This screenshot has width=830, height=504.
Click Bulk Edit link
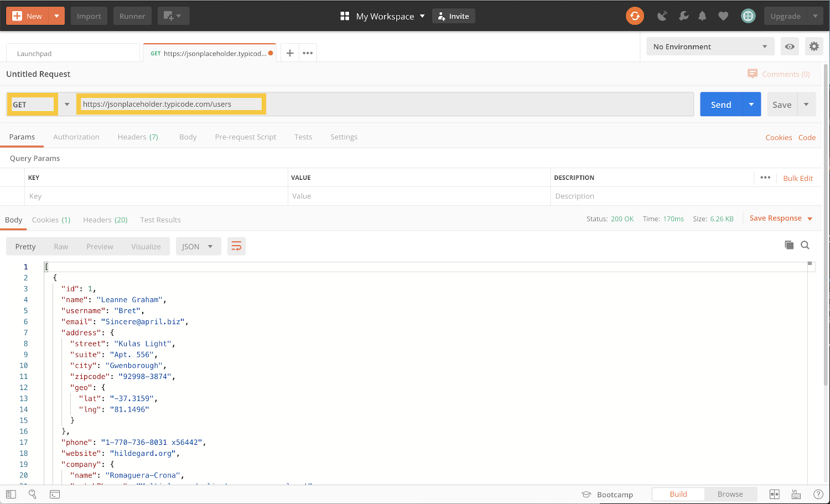point(798,178)
